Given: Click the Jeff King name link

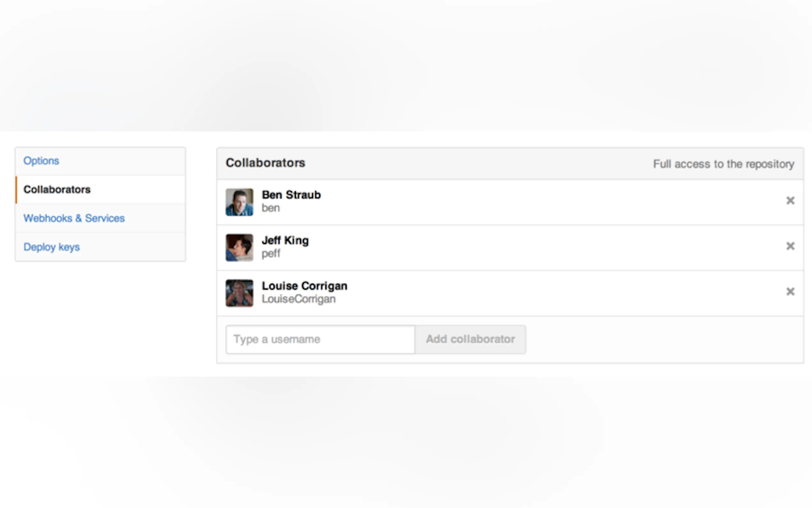Looking at the screenshot, I should [x=285, y=241].
